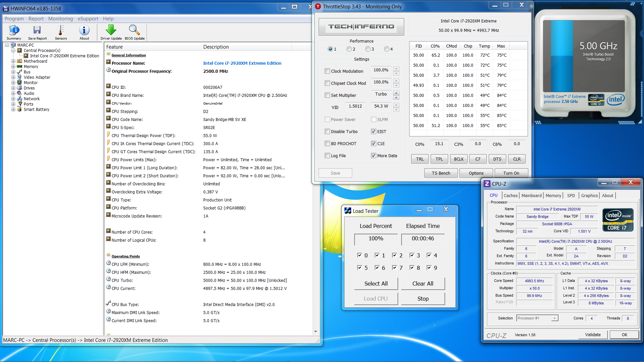The width and height of the screenshot is (644, 362).
Task: Check the Disable Turbo checkbox
Action: (x=327, y=131)
